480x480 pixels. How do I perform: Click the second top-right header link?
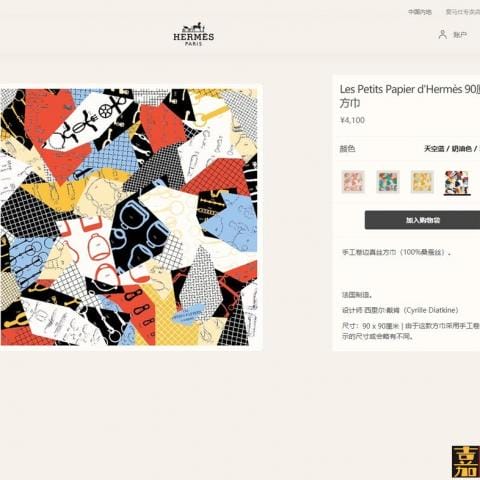click(463, 12)
